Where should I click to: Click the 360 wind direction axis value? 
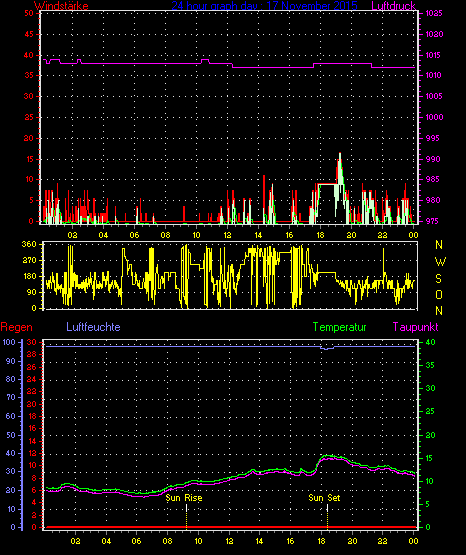pos(29,244)
